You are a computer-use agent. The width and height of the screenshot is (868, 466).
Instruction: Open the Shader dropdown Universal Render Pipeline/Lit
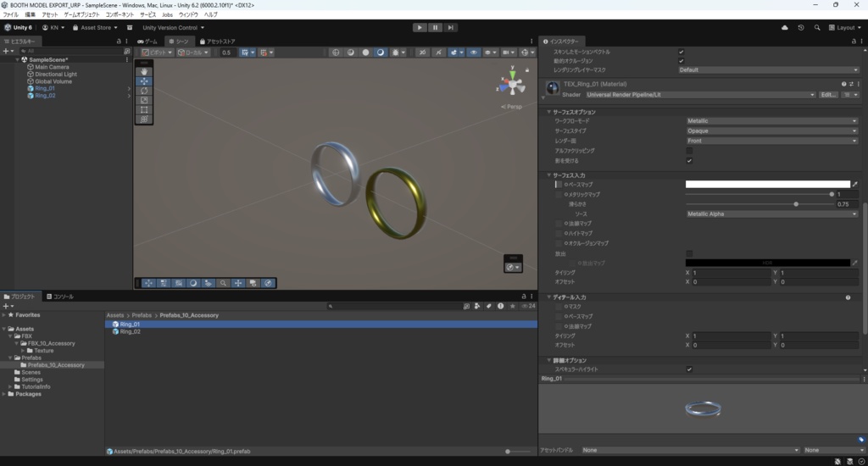pos(700,95)
